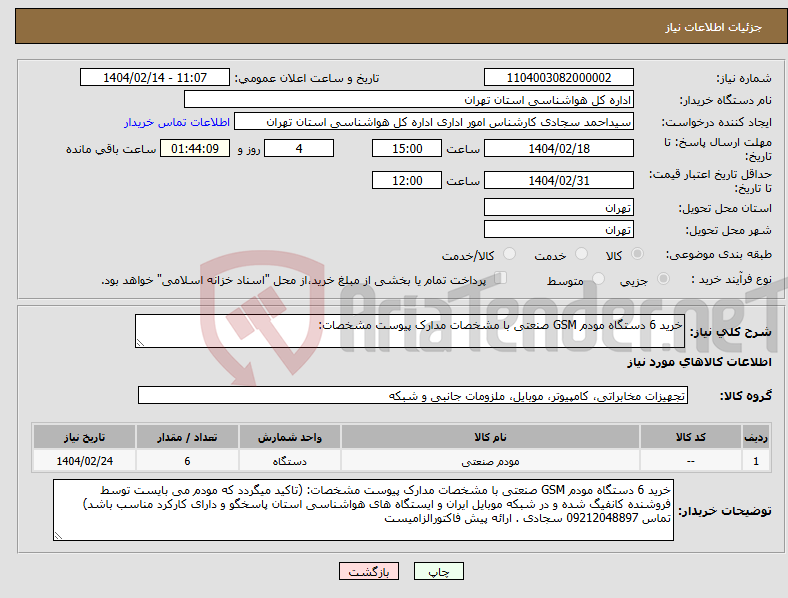This screenshot has height=598, width=788.
Task: Toggle the اسناد خزانه اسلامی payment checkbox
Action: pos(500,277)
